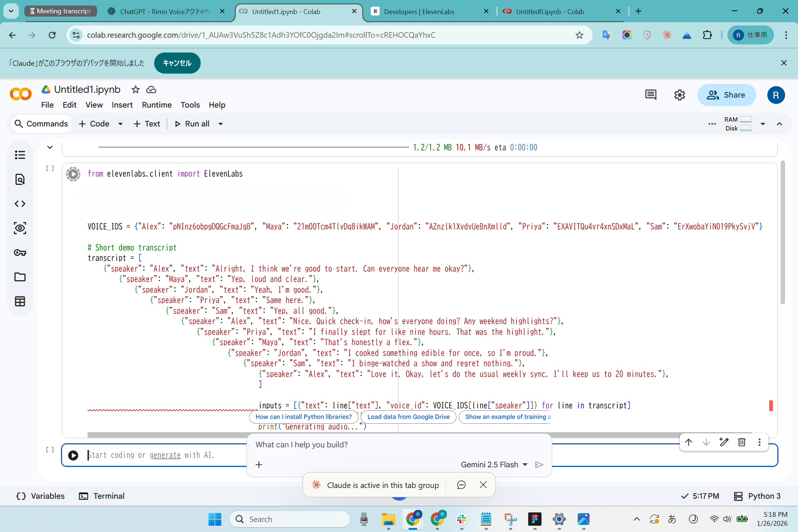This screenshot has height=532, width=798.
Task: Open the find and replace sidebar panel
Action: coord(20,180)
